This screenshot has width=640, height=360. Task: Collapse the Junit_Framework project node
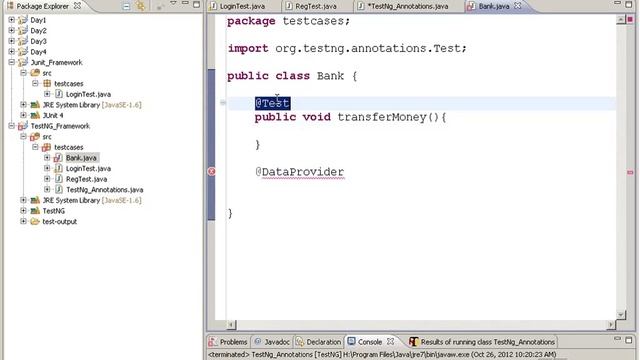(11, 62)
